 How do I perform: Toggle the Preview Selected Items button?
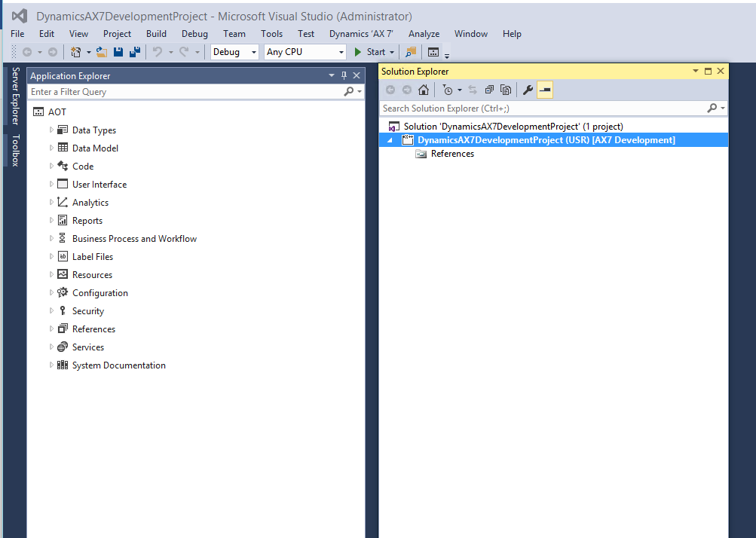pos(545,90)
